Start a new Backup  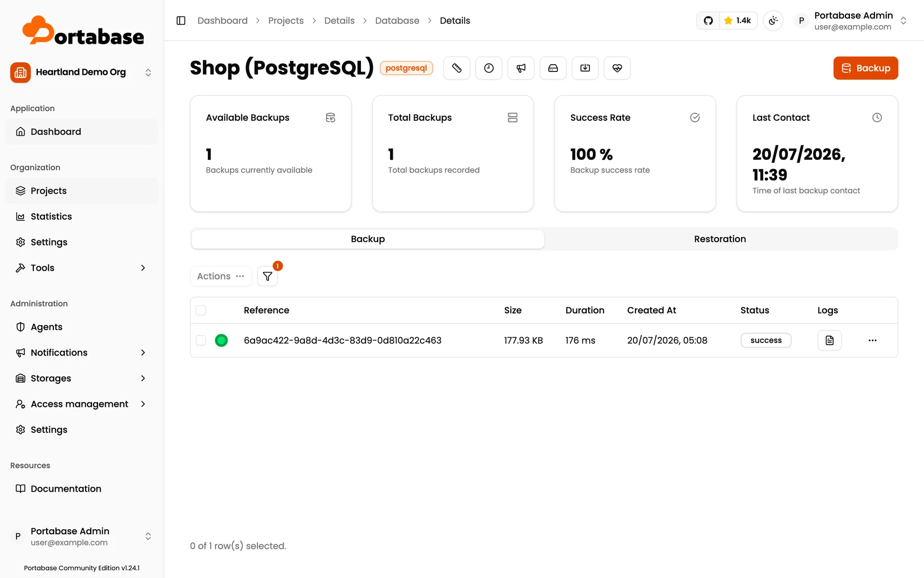tap(865, 68)
